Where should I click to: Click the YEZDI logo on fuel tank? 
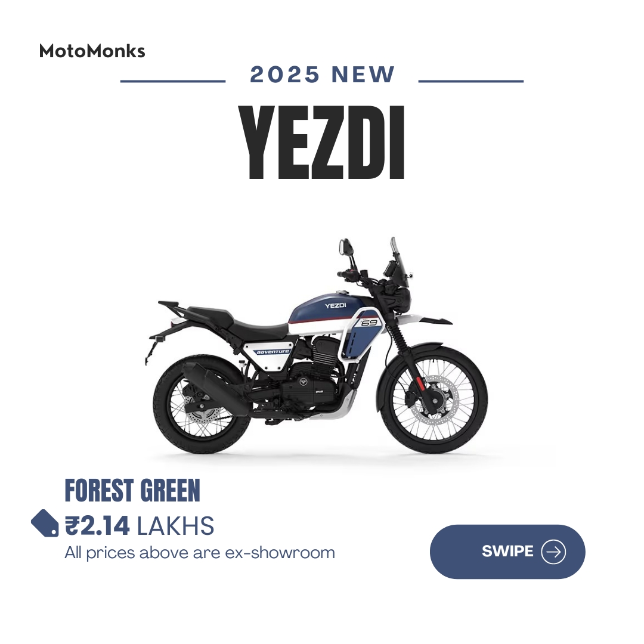point(335,305)
